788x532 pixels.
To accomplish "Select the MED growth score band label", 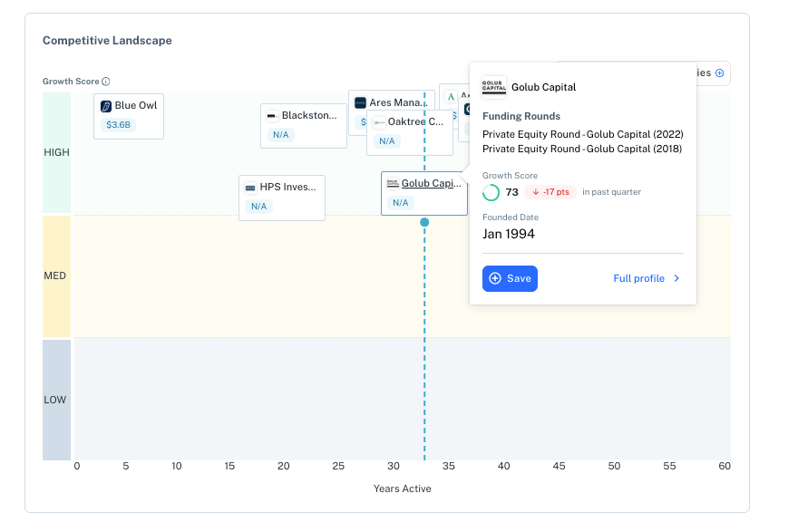I will pos(57,276).
